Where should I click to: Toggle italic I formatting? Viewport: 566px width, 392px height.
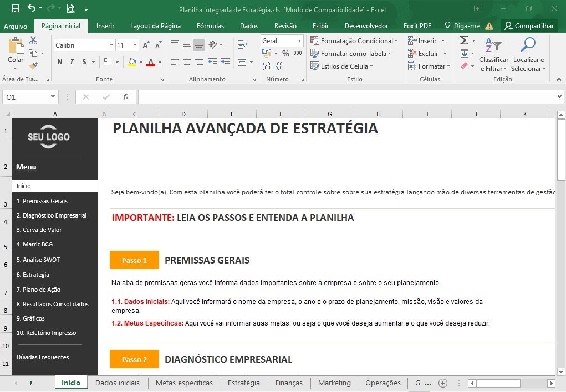(72, 61)
